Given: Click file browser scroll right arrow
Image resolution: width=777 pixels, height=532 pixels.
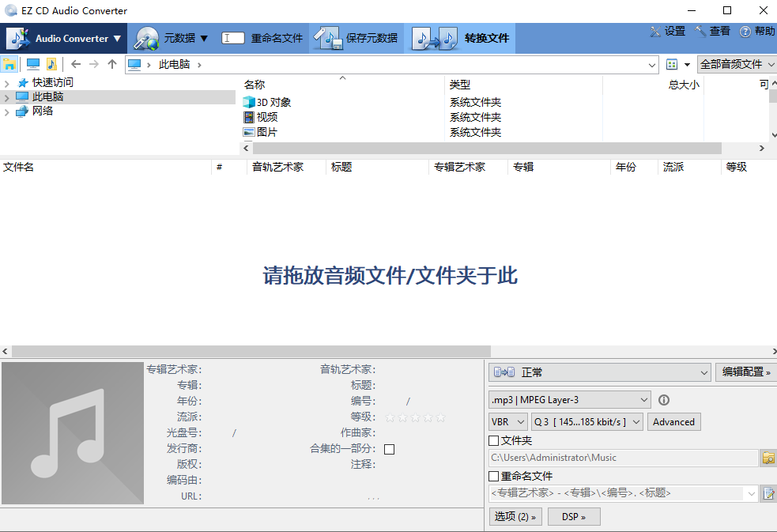Looking at the screenshot, I should 762,148.
